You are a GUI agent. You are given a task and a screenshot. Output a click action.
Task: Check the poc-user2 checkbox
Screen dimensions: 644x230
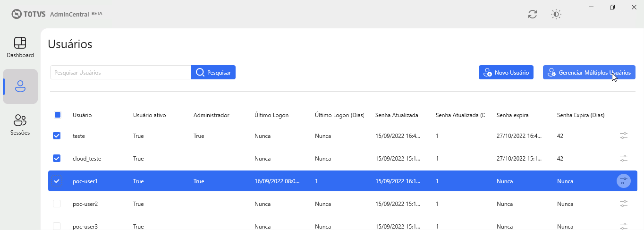pyautogui.click(x=57, y=204)
